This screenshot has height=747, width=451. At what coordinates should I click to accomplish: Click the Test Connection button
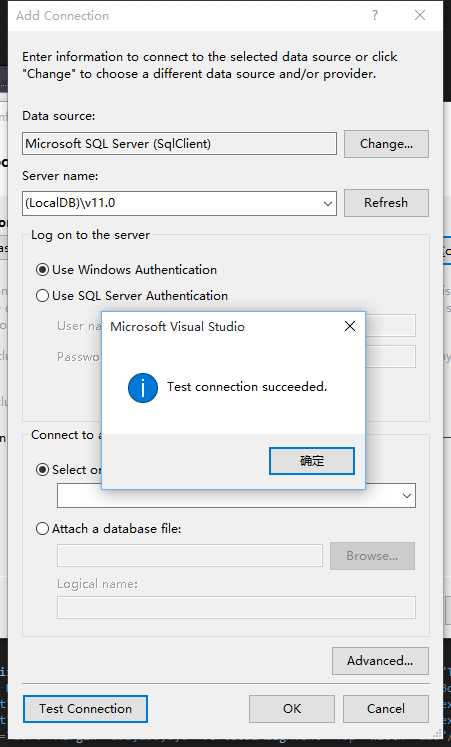(85, 709)
